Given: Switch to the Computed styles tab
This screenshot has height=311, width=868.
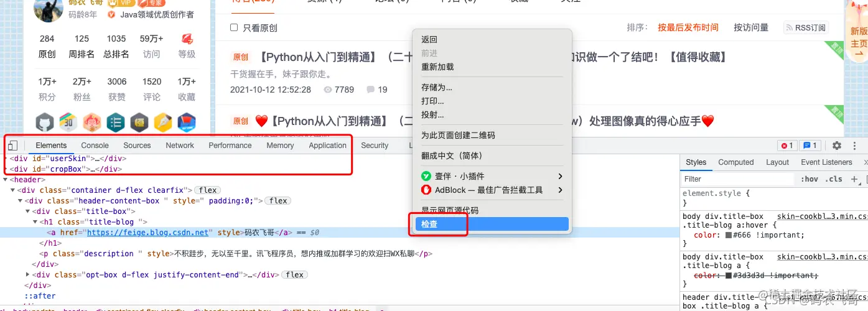Looking at the screenshot, I should 736,162.
